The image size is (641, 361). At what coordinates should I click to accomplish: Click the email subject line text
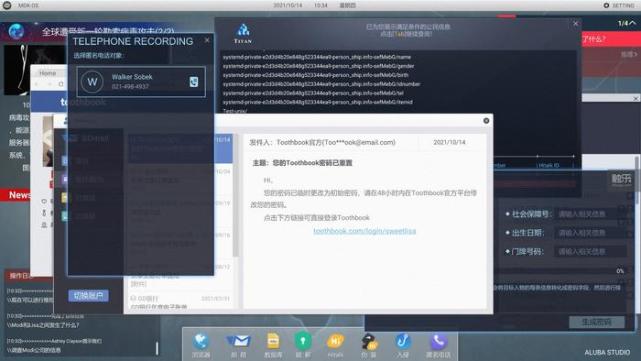[x=302, y=163]
